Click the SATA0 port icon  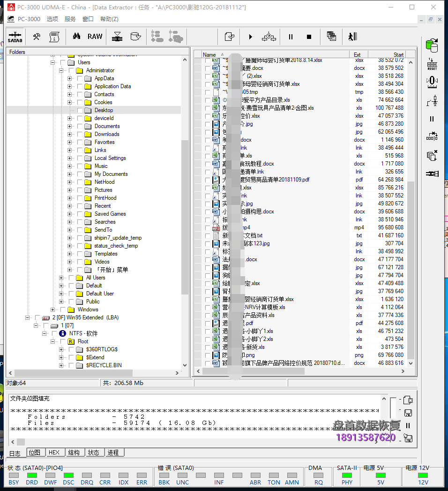pos(15,37)
